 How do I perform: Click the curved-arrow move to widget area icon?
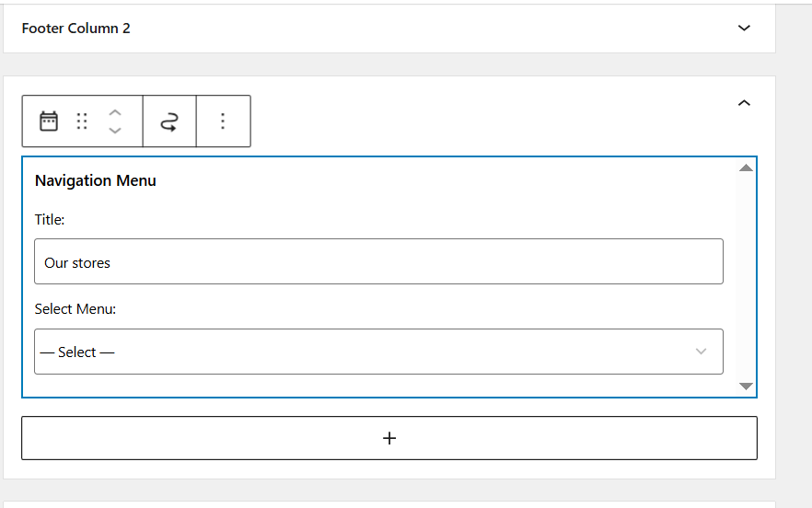click(169, 121)
